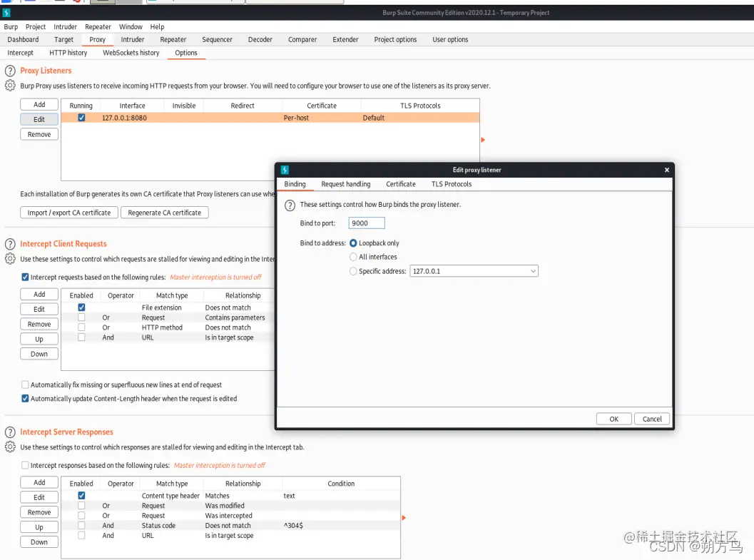Switch to Decoder tab
Viewport: 754px width, 560px height.
click(x=260, y=39)
